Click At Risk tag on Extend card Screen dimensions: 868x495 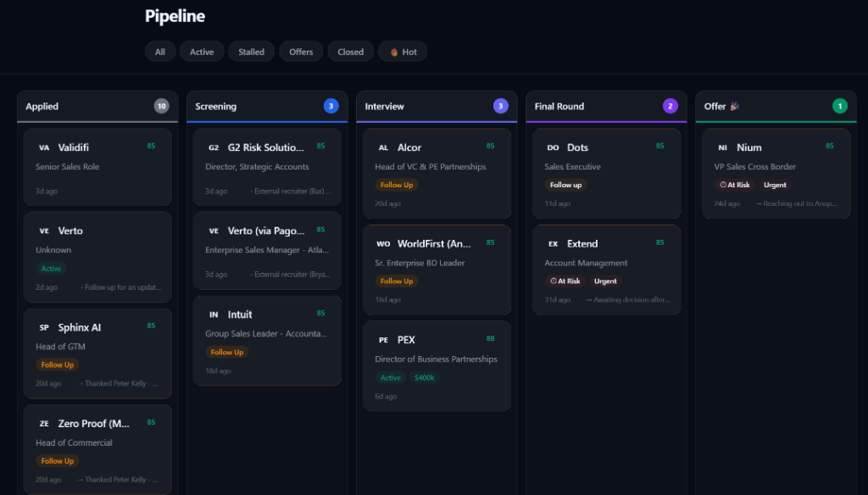[x=565, y=281]
